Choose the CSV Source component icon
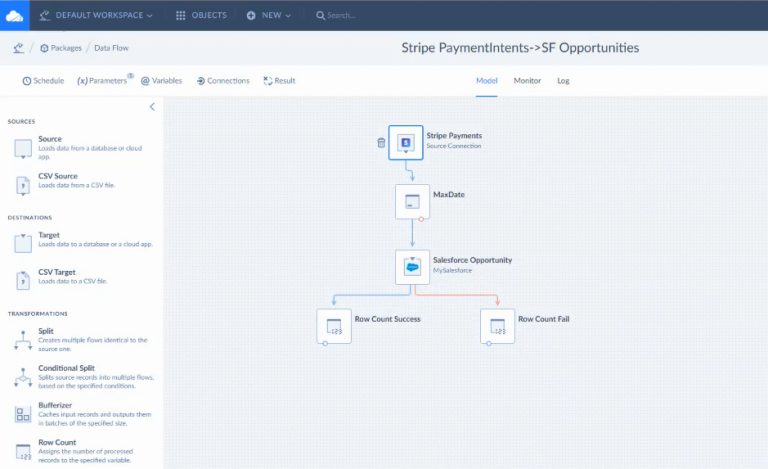The width and height of the screenshot is (768, 469). tap(23, 184)
